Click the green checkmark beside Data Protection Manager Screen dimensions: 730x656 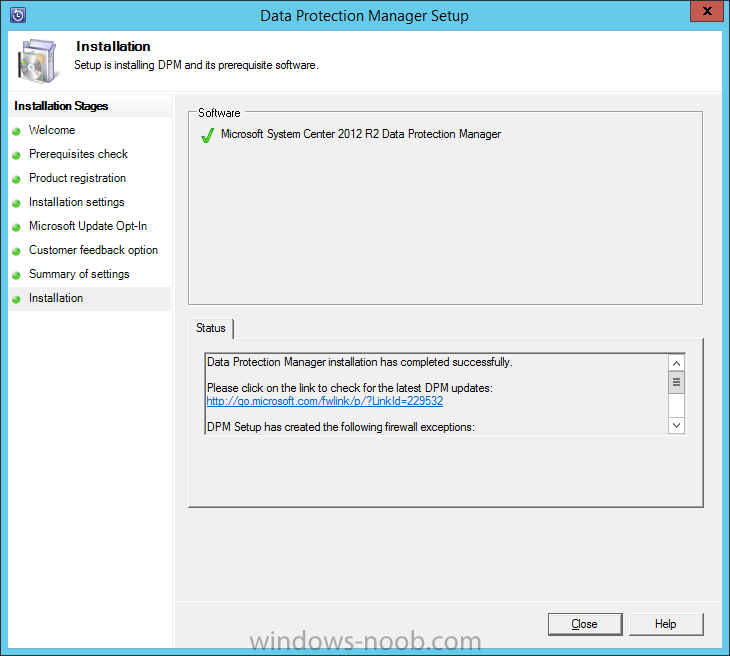(x=207, y=135)
